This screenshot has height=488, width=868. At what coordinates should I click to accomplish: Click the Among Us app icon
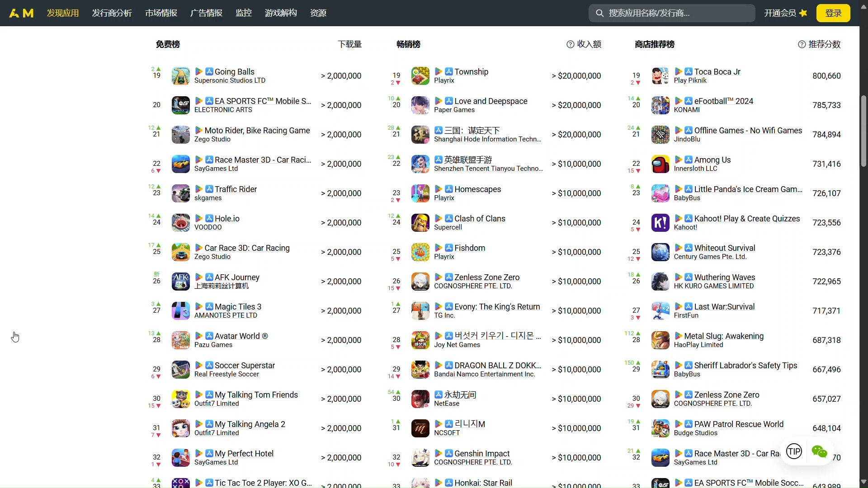(660, 164)
